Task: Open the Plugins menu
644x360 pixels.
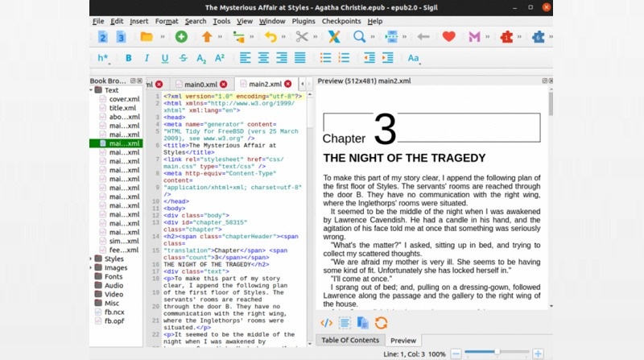Action: coord(303,22)
